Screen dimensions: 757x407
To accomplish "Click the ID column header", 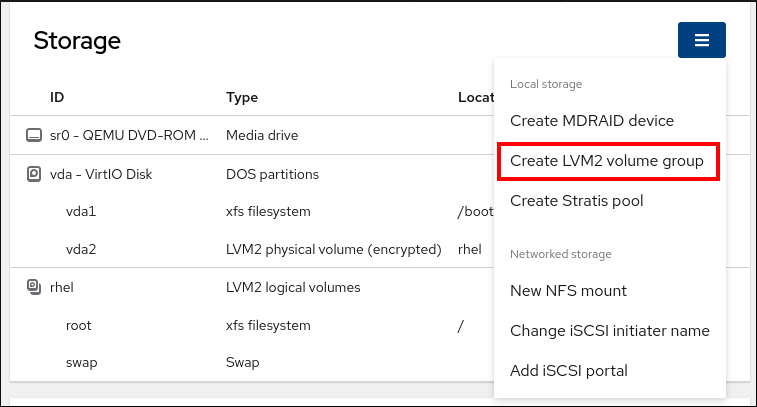I will 58,97.
